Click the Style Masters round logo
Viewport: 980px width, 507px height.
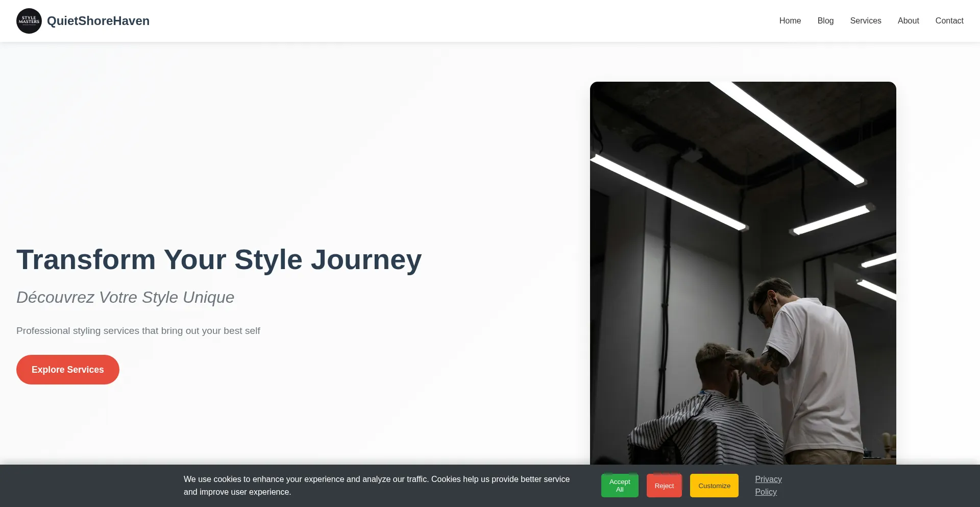29,21
